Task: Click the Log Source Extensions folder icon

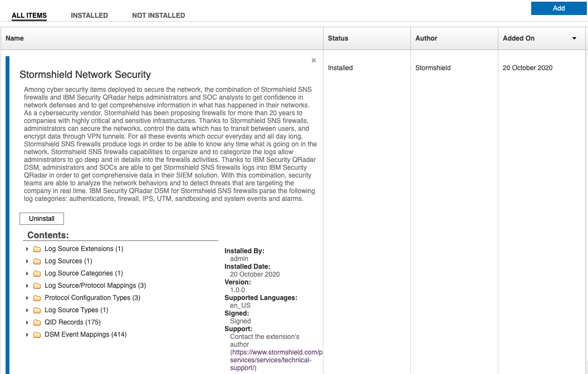Action: tap(37, 249)
